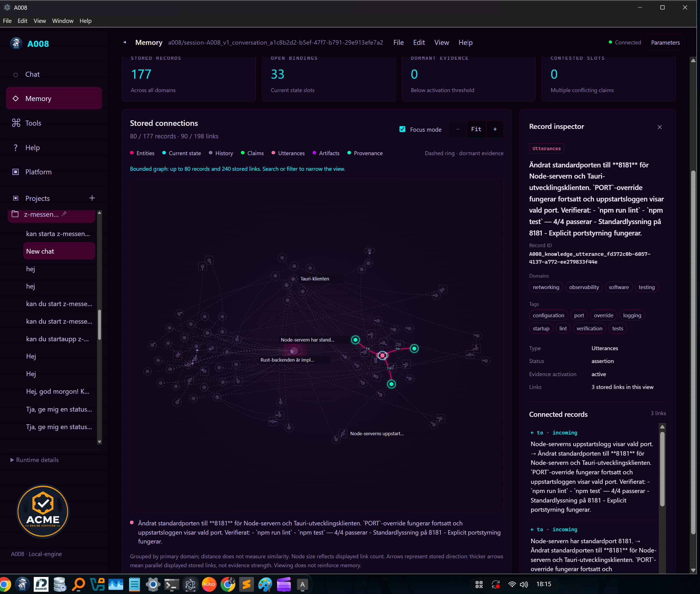The width and height of the screenshot is (700, 594).
Task: Open the 'New chat' conversation
Action: [59, 251]
